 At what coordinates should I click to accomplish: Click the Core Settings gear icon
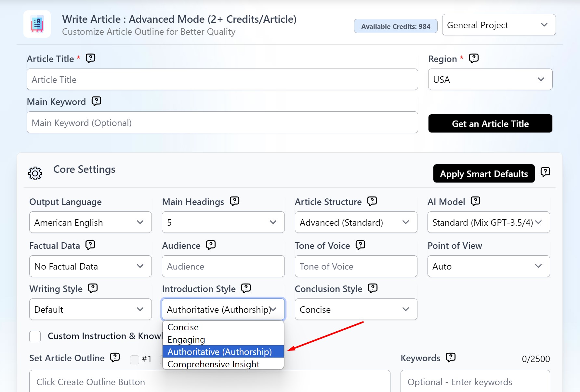pos(35,173)
